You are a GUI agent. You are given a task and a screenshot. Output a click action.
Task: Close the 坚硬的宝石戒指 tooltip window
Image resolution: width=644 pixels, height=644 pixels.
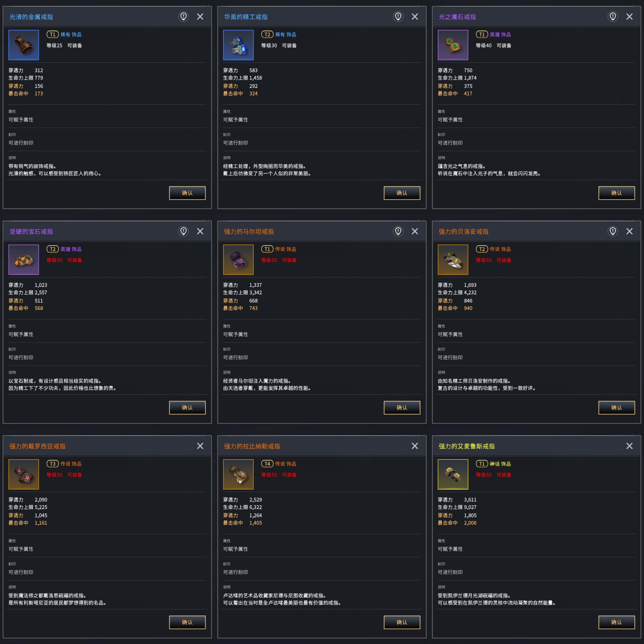point(200,231)
